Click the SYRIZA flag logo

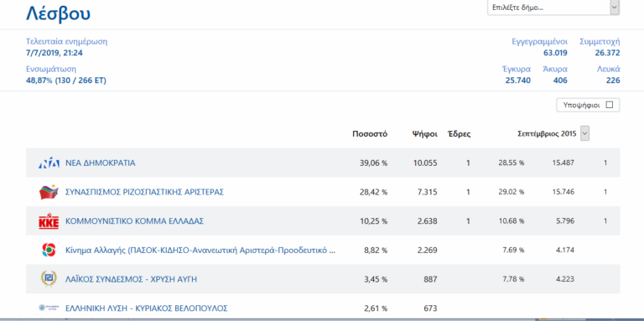click(49, 192)
